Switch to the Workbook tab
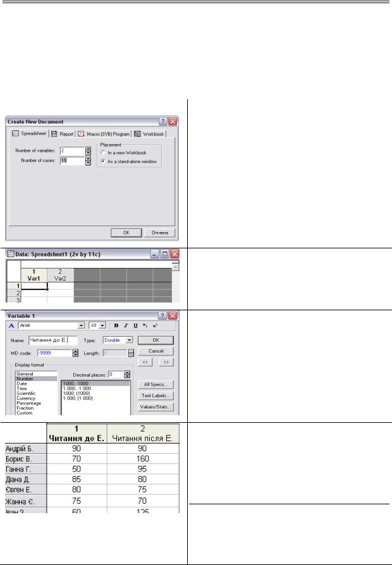 (x=149, y=134)
